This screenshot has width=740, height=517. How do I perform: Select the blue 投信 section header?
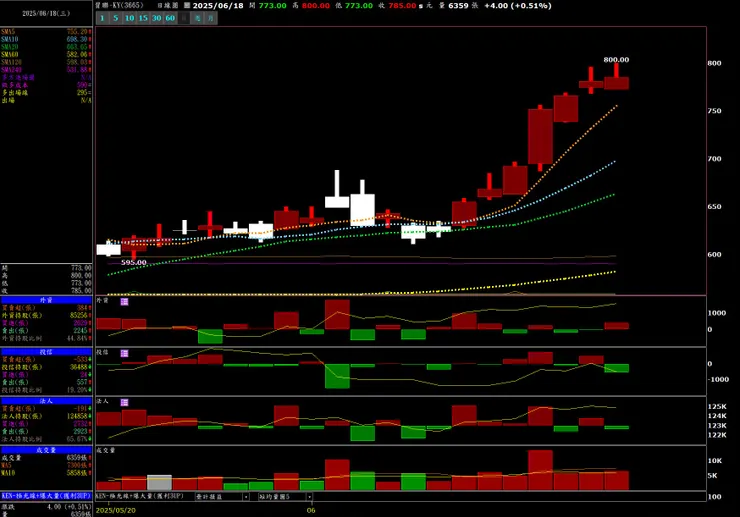[46, 352]
